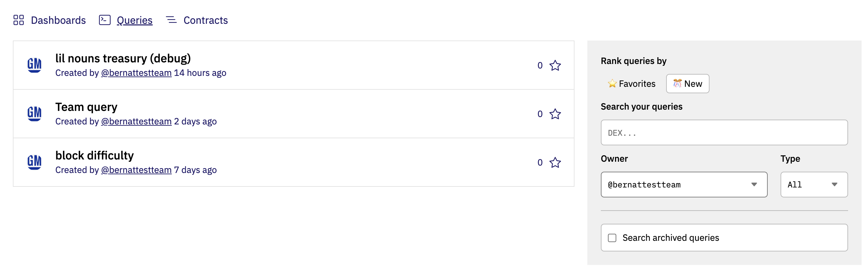
Task: Focus the Search your queries field
Action: (724, 132)
